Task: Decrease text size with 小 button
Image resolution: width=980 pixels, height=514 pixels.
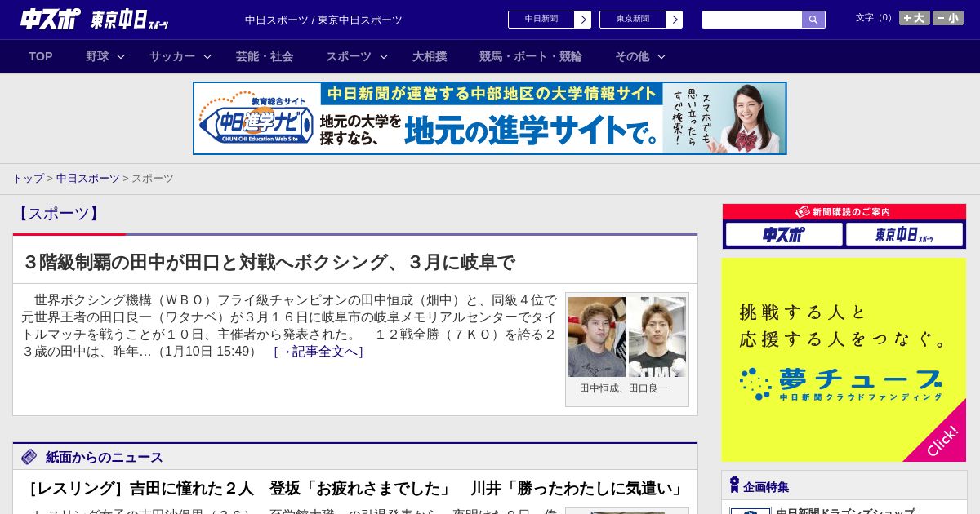Action: (x=948, y=18)
